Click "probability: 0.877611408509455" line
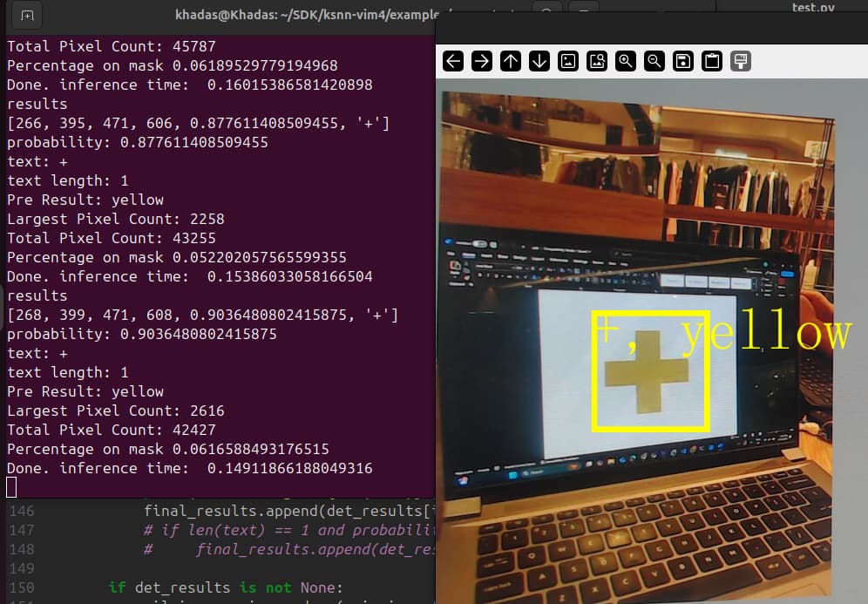 point(138,142)
